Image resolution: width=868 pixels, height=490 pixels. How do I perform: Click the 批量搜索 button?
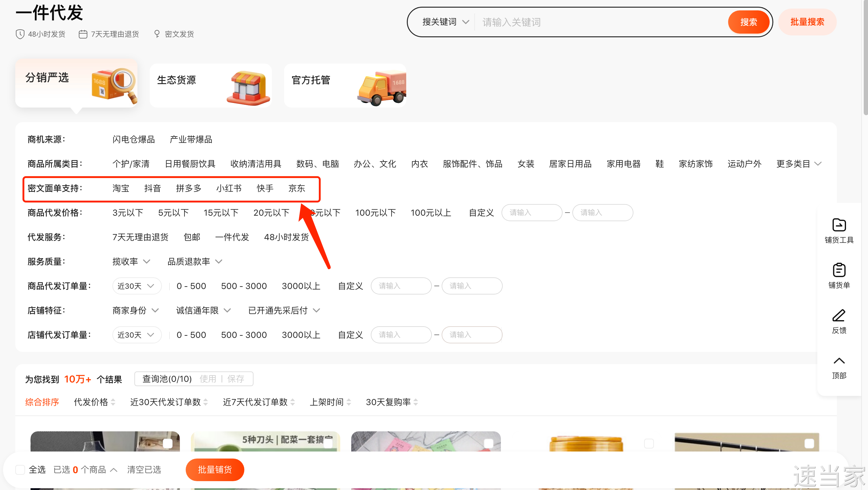(x=807, y=22)
